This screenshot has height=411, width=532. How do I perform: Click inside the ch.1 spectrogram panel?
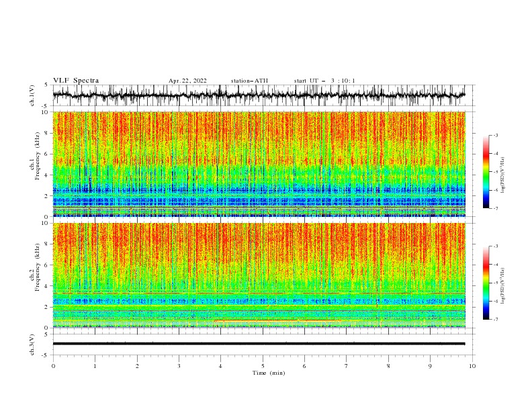pos(259,164)
